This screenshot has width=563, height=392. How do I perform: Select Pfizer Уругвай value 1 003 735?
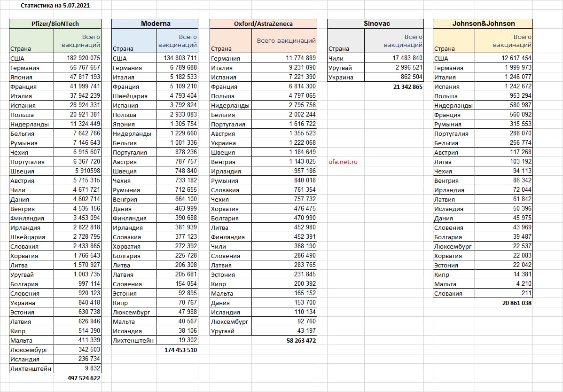coord(78,274)
